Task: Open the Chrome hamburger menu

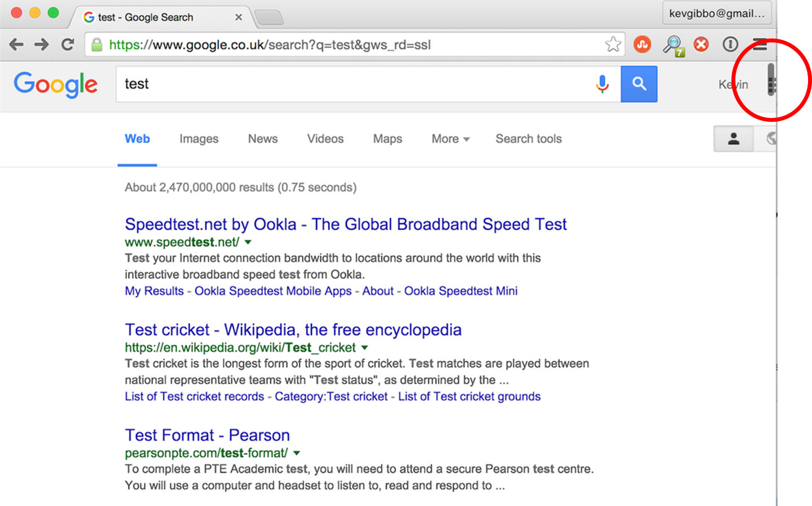Action: coord(759,44)
